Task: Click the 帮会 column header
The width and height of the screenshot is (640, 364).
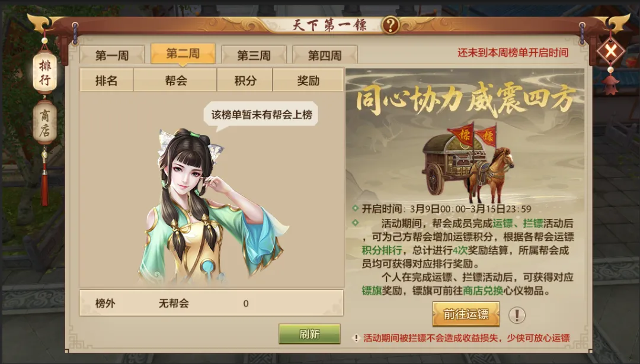Action: [175, 80]
